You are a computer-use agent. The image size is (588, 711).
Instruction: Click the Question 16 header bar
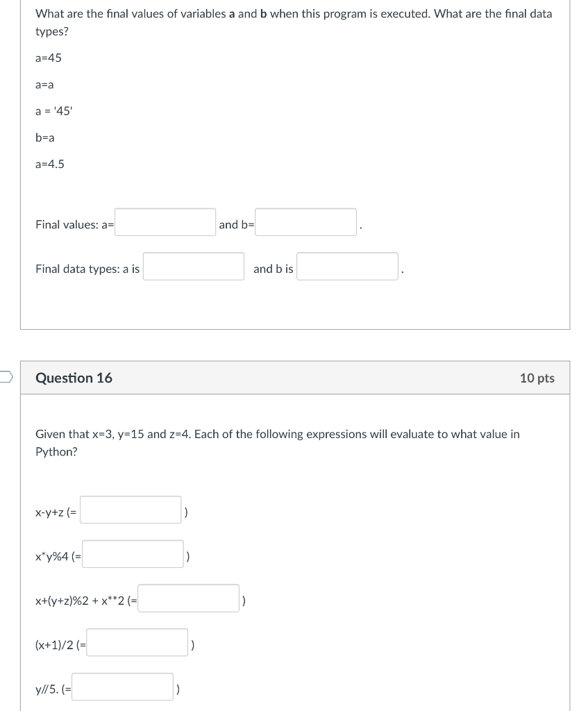pyautogui.click(x=294, y=378)
